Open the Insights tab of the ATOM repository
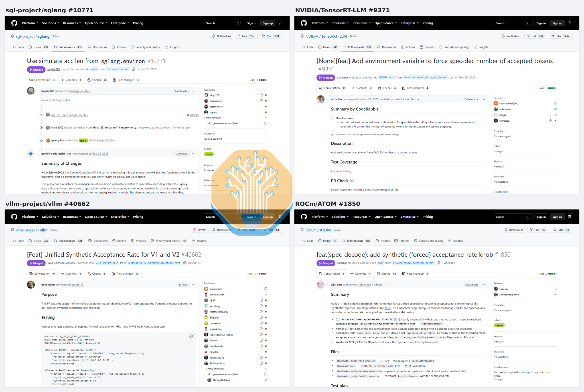This screenshot has width=584, height=392. pos(456,241)
